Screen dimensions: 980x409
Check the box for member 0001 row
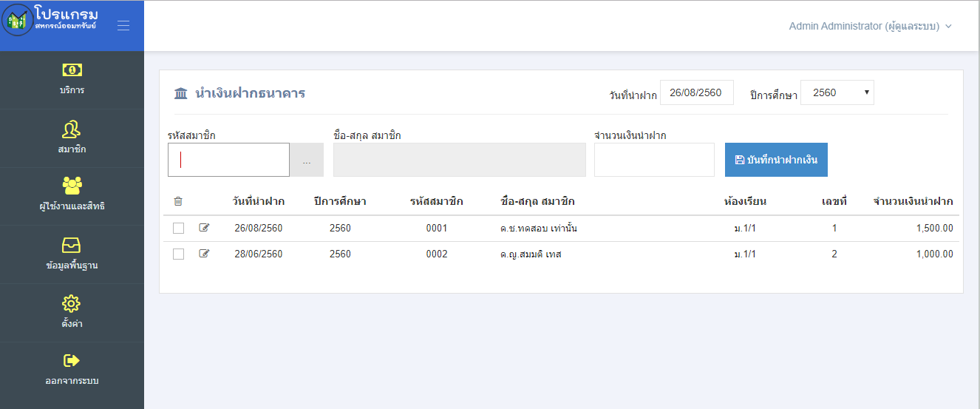click(x=178, y=229)
